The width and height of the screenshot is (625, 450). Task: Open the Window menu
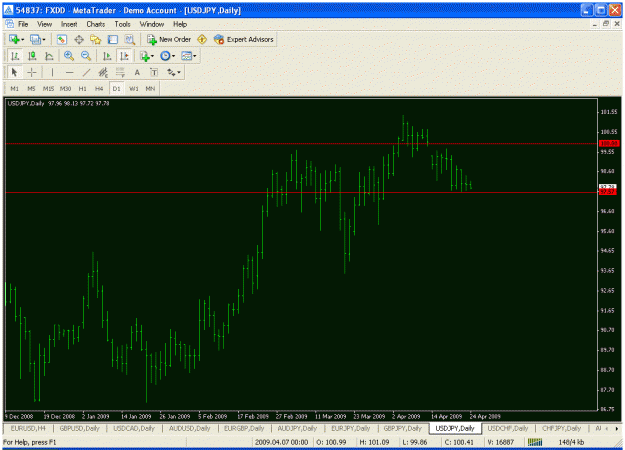[152, 24]
